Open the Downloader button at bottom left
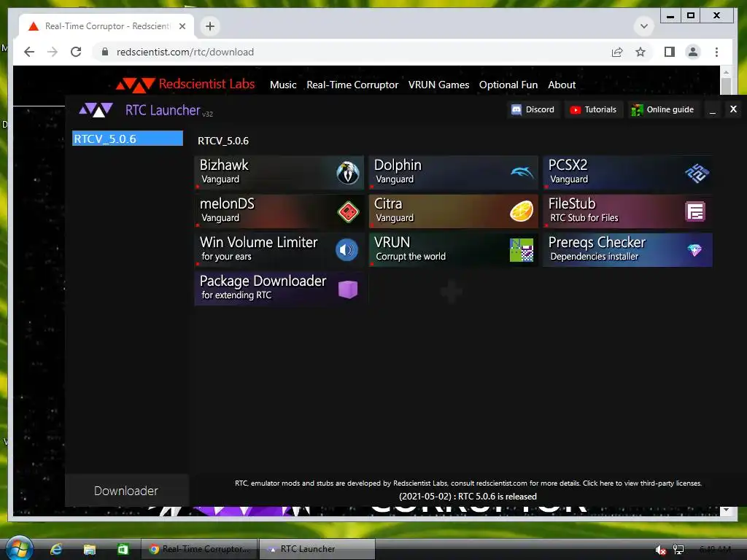Screen dimensions: 747x560 tap(126, 491)
